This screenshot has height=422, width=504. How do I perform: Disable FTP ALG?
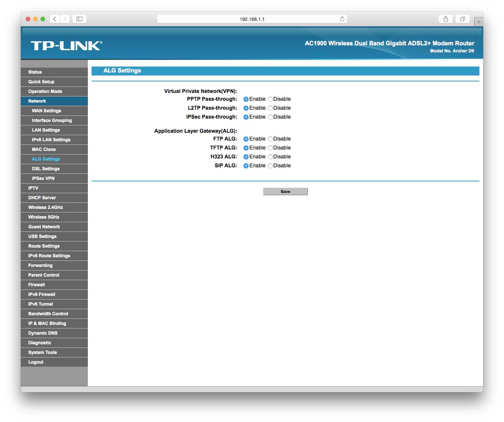pyautogui.click(x=270, y=139)
